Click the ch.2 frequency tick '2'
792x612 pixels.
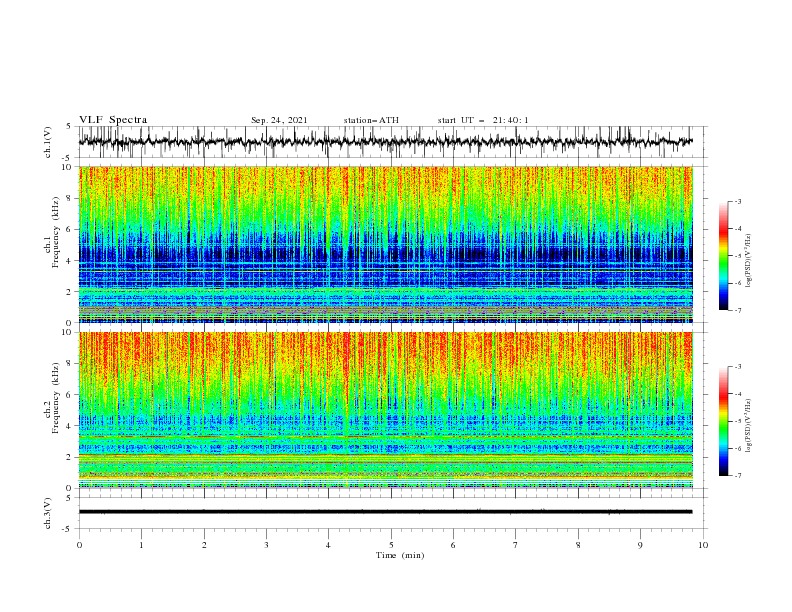coord(70,457)
